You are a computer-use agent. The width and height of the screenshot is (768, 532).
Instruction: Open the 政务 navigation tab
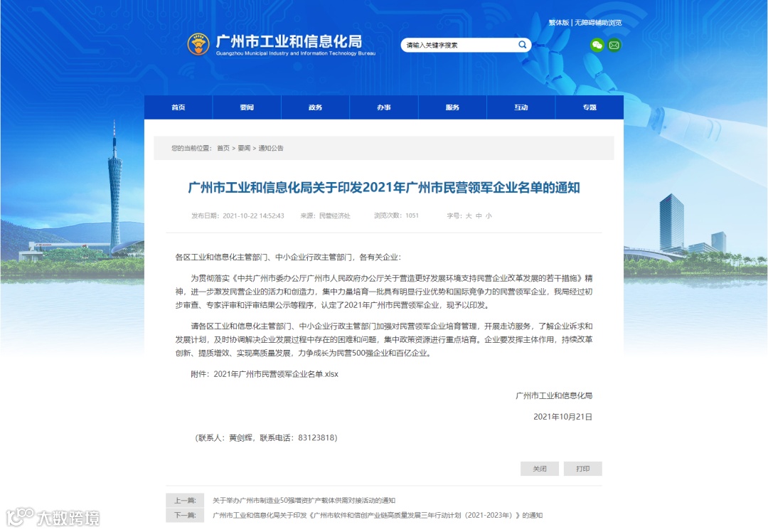pyautogui.click(x=316, y=107)
